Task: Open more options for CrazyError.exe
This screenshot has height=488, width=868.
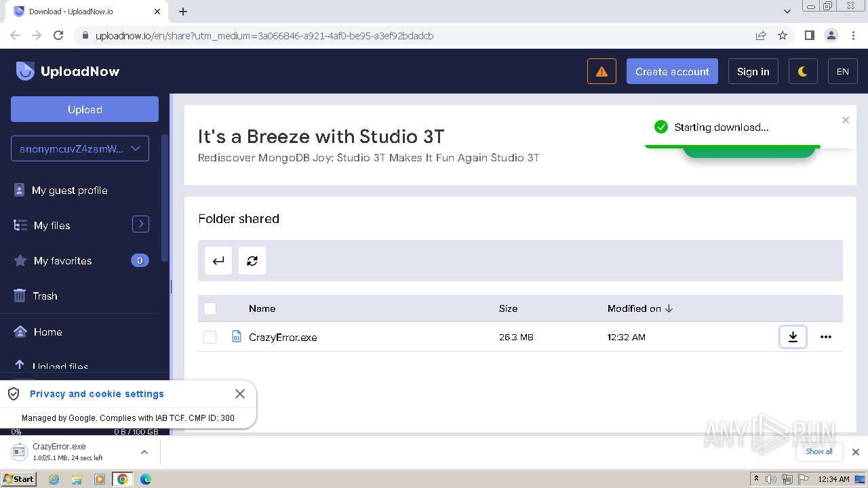Action: [x=825, y=337]
